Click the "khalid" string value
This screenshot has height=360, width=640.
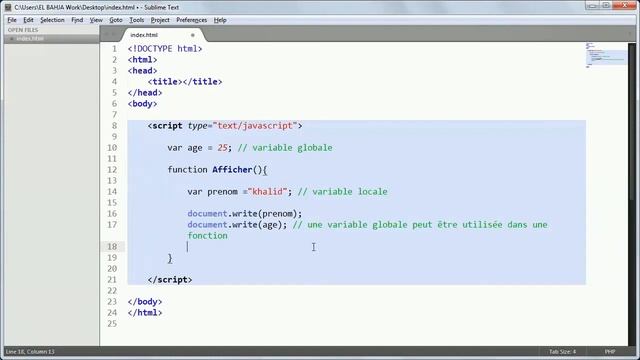coord(267,192)
